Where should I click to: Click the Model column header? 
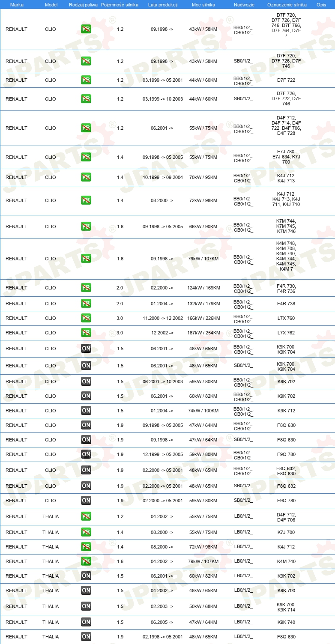coord(51,5)
